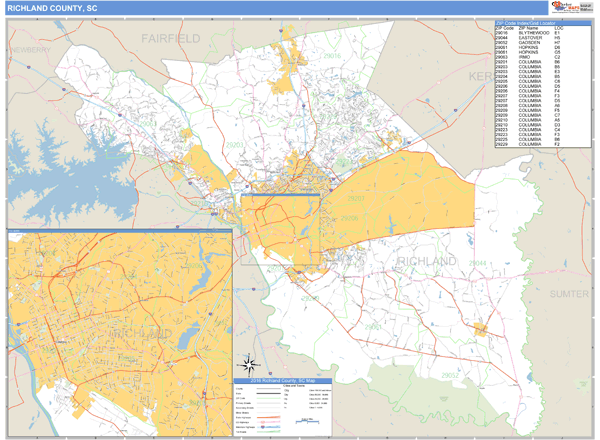
Task: Select the IRMO row in the ZIP index
Action: click(543, 57)
